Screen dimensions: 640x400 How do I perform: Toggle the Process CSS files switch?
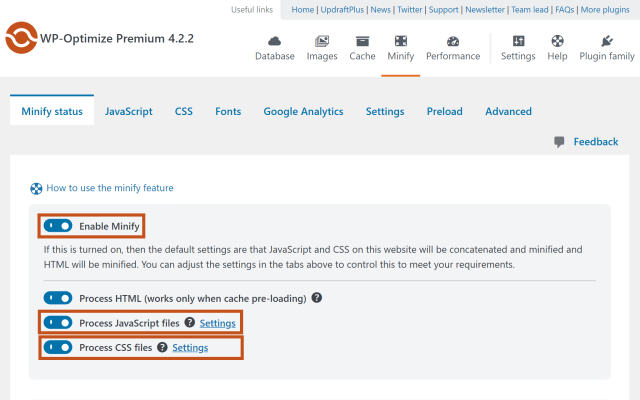coord(58,347)
